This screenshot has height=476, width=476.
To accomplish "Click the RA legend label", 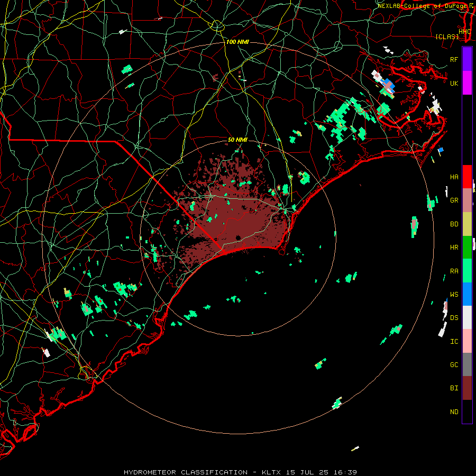I will point(454,271).
